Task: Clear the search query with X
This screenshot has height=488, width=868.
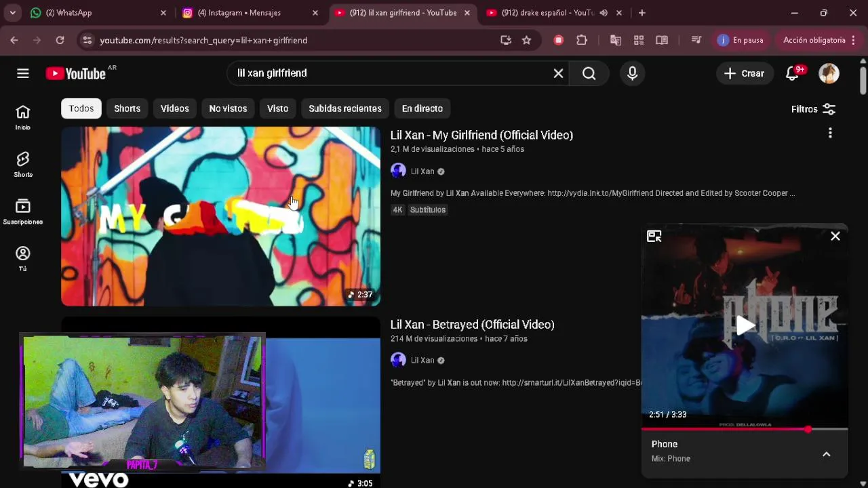Action: click(x=558, y=73)
